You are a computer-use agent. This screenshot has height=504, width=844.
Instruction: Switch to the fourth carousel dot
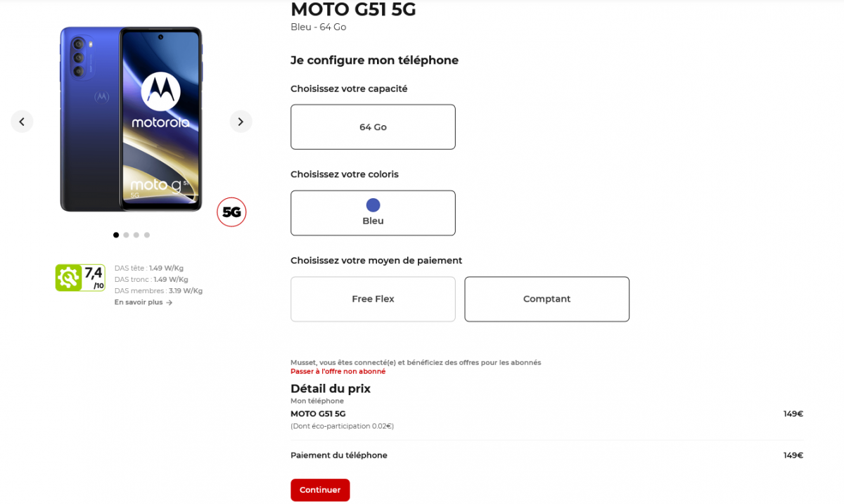[147, 235]
